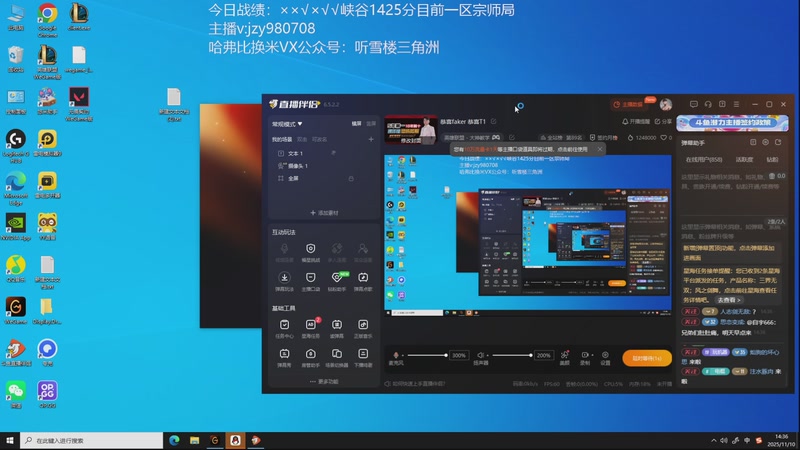
Task: Expand 更多功能 more functions
Action: (324, 382)
